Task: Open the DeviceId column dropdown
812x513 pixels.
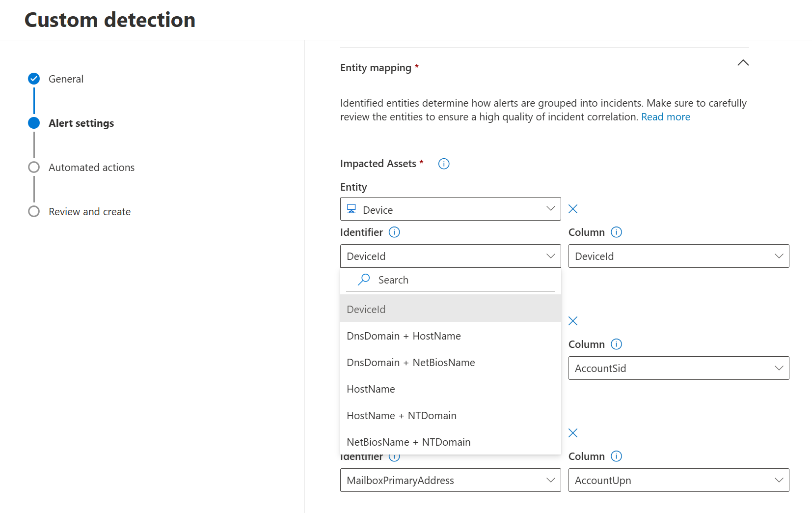Action: tap(678, 256)
